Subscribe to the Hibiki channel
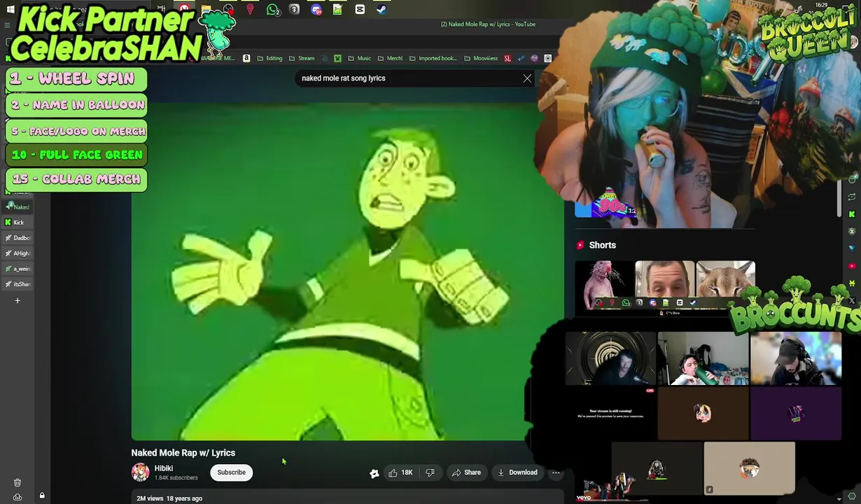 (231, 472)
